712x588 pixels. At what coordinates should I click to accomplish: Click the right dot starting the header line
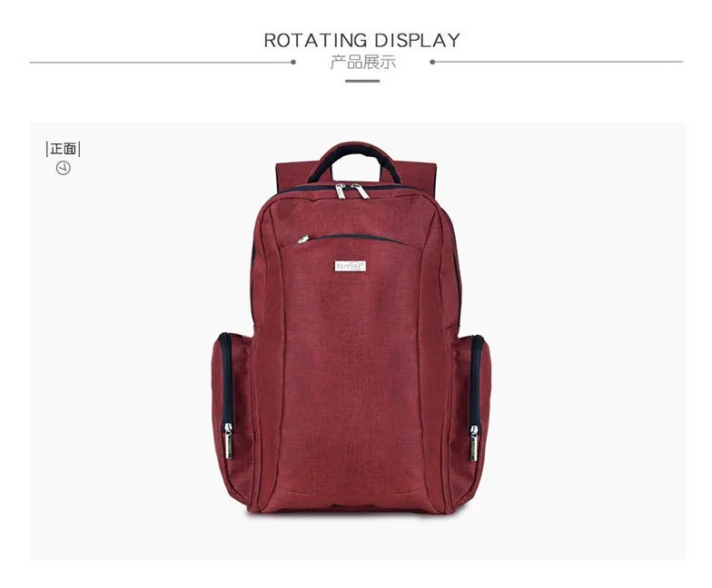click(x=432, y=62)
